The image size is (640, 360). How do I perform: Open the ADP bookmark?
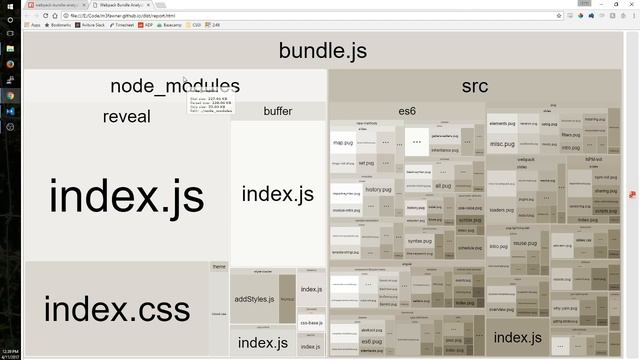pos(145,25)
